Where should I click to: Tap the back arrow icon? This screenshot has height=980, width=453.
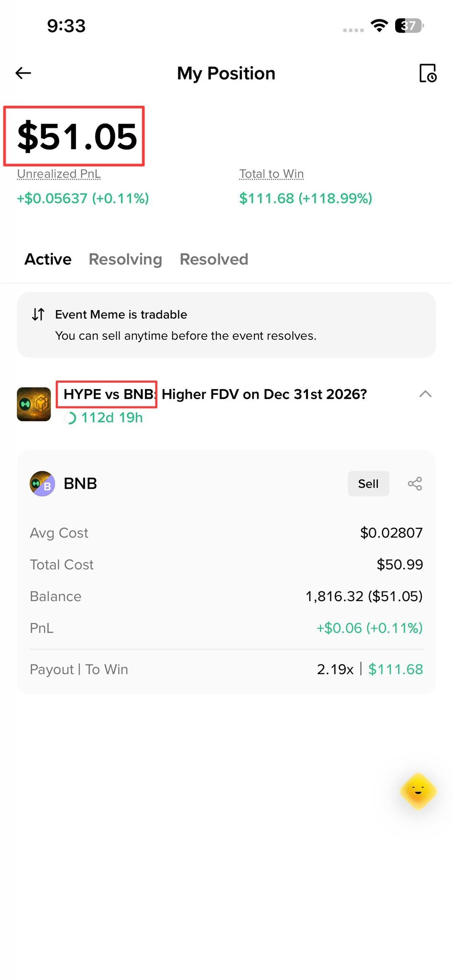[23, 73]
